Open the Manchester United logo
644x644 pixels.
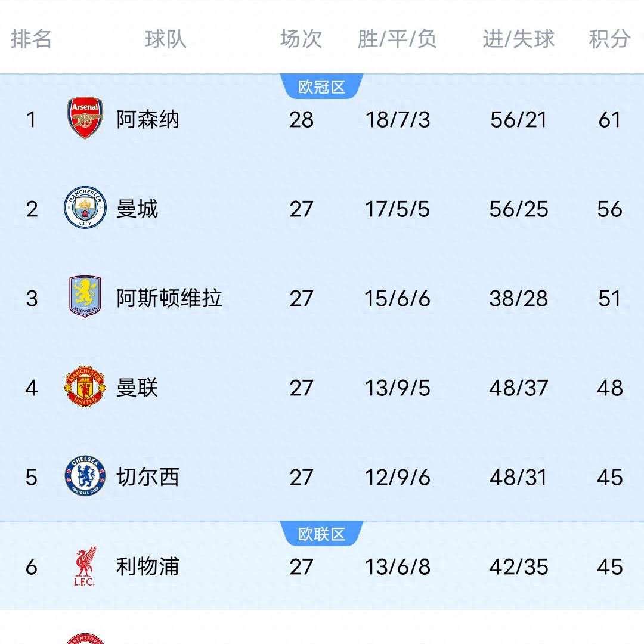tap(85, 387)
